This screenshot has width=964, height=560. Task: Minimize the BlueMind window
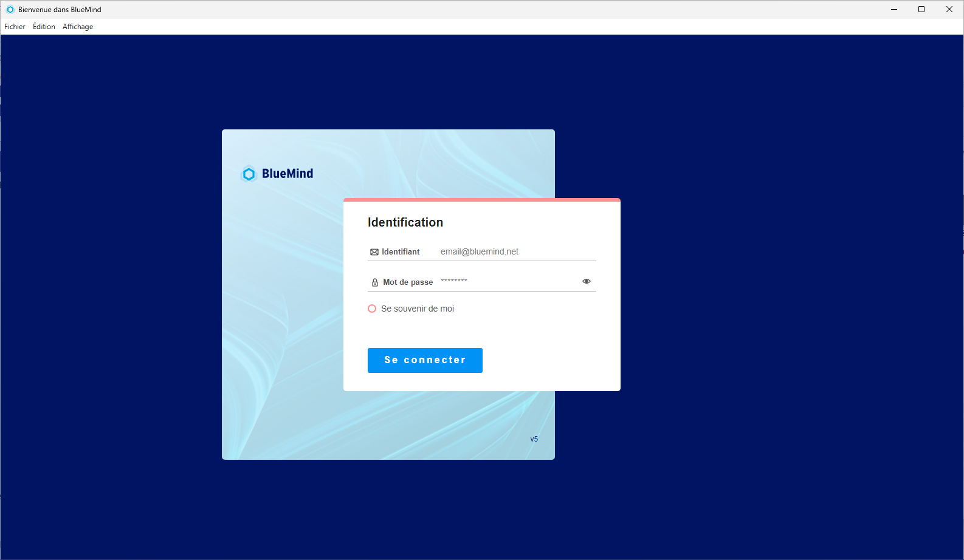pyautogui.click(x=894, y=9)
